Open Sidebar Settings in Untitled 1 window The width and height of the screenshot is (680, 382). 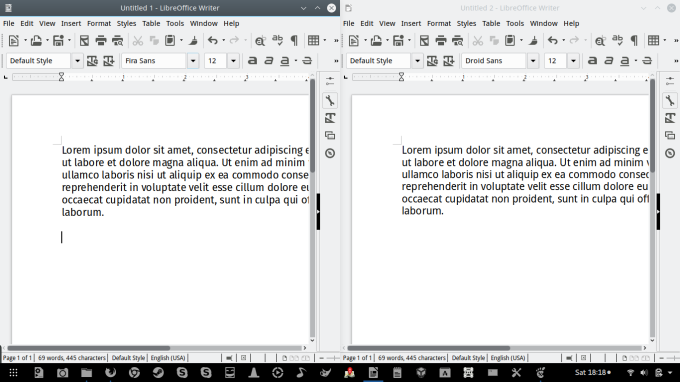coord(330,81)
